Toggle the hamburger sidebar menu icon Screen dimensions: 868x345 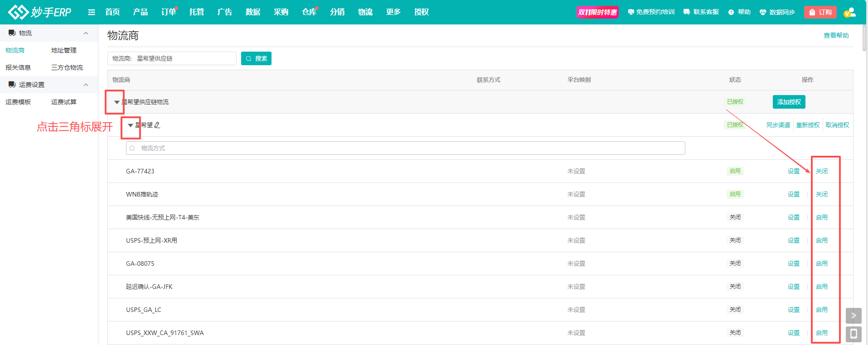click(92, 12)
